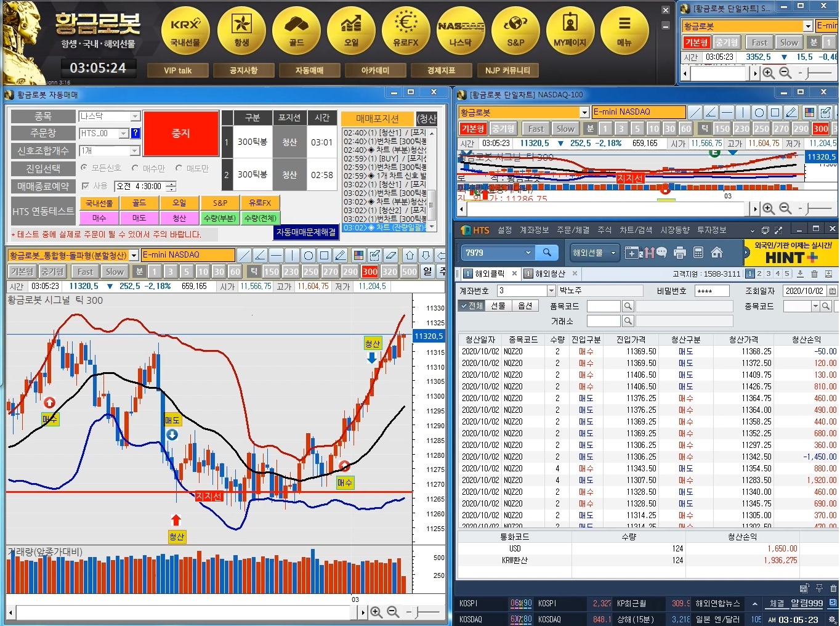Image resolution: width=840 pixels, height=626 pixels.
Task: Open the 메뉴 gold button
Action: pos(624,31)
